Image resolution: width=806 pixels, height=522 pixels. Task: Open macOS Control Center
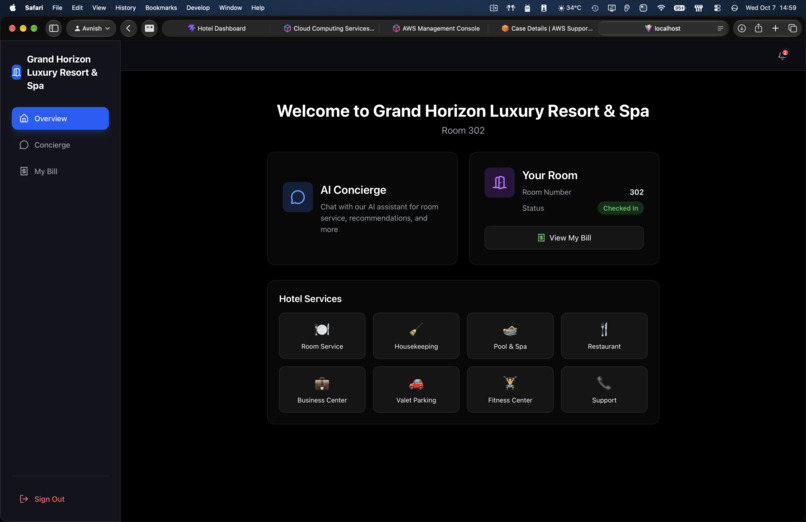click(717, 8)
